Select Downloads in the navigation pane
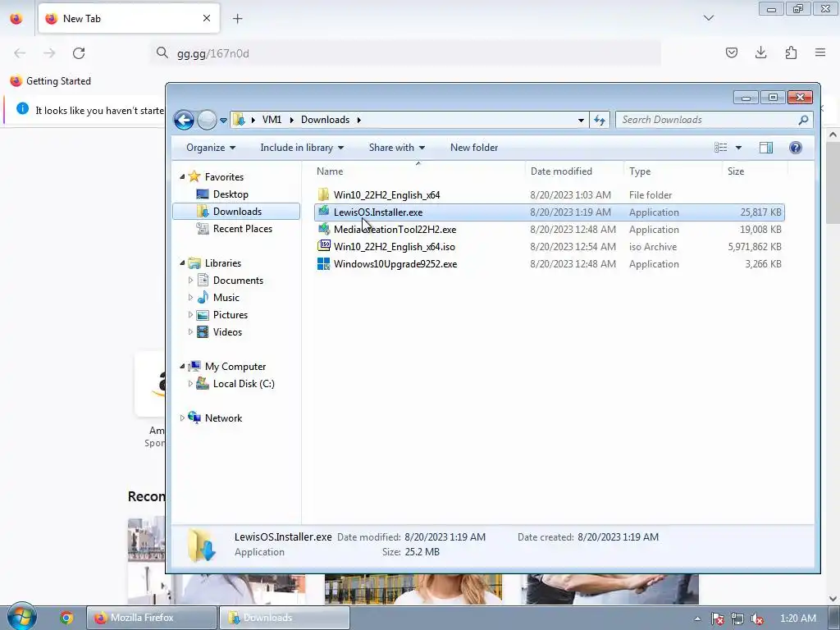The height and width of the screenshot is (630, 840). pos(236,211)
